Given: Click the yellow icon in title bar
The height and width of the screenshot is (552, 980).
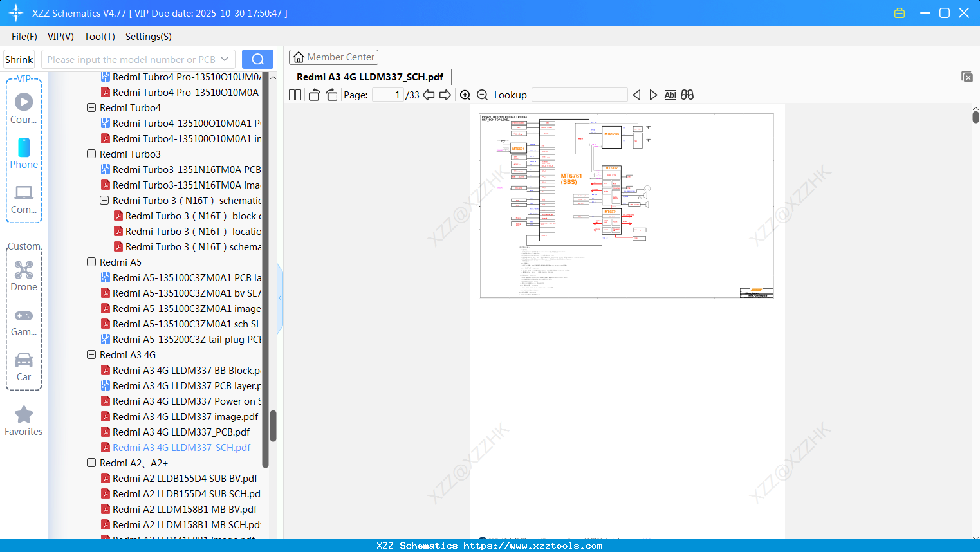Looking at the screenshot, I should coord(900,13).
